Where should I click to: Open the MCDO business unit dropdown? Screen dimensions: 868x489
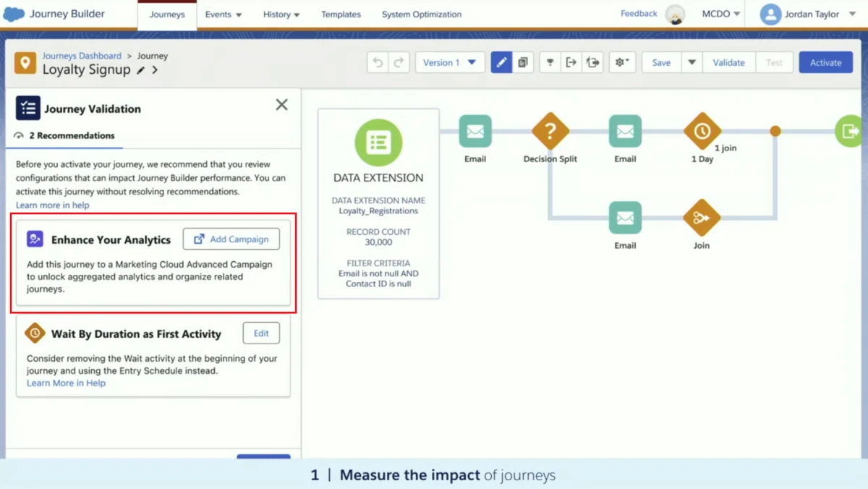tap(721, 14)
